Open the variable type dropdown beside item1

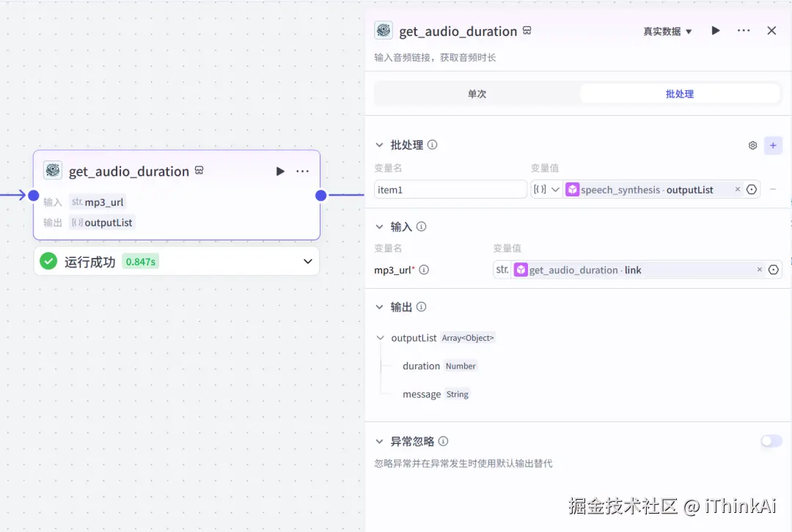[x=546, y=189]
